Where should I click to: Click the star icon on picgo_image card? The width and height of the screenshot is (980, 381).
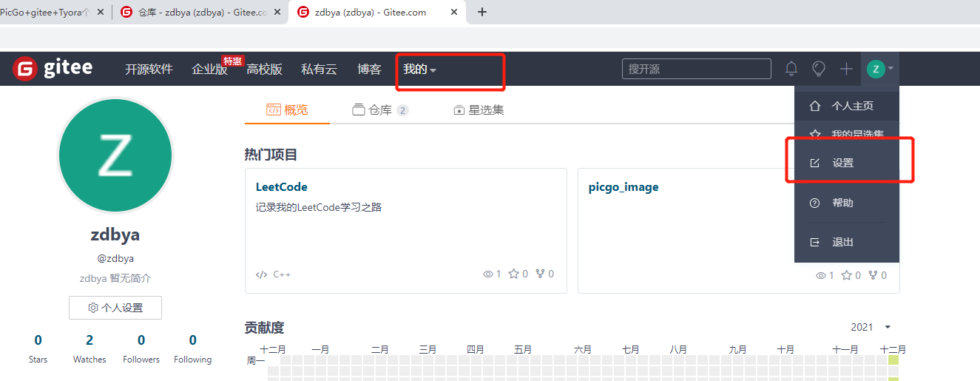[x=847, y=275]
